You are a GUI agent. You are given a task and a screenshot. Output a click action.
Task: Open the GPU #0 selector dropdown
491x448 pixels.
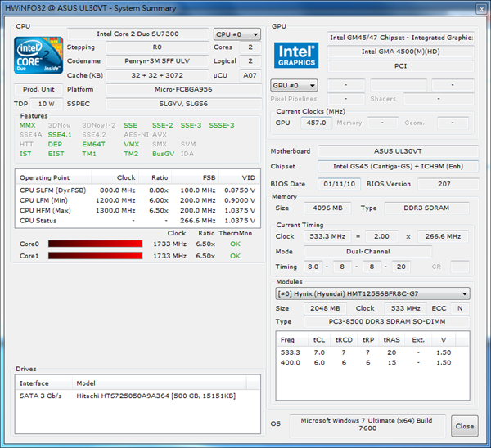coord(294,85)
